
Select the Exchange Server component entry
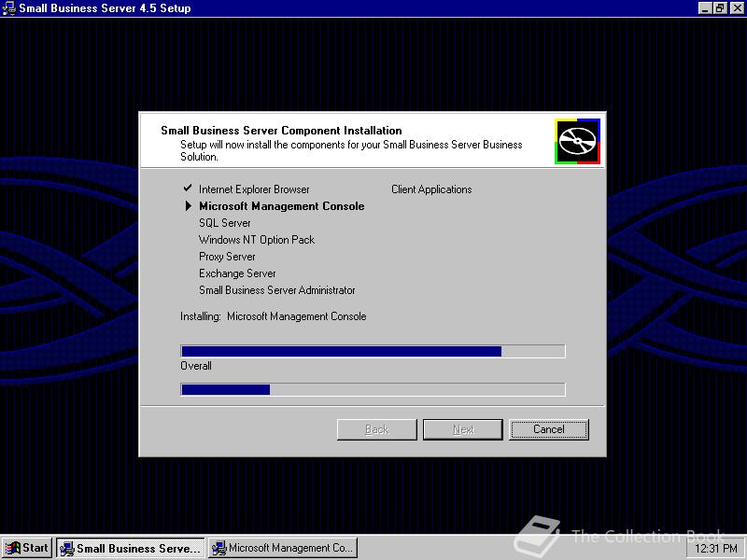tap(237, 273)
